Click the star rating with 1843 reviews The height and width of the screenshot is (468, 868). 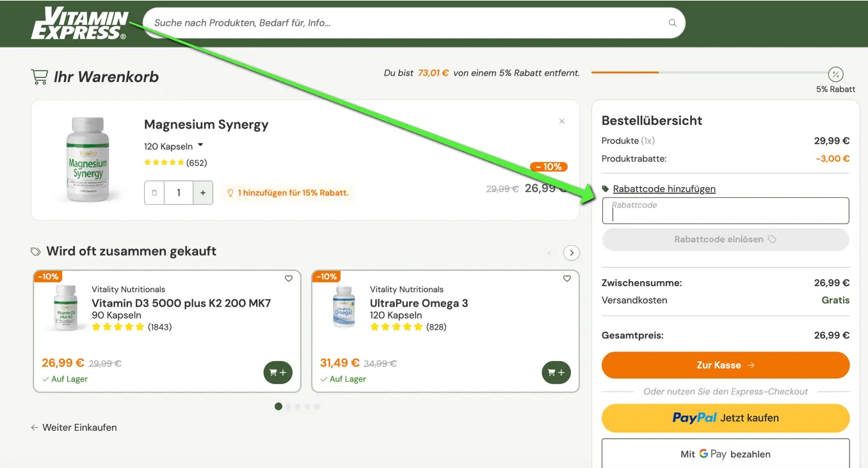pyautogui.click(x=118, y=327)
